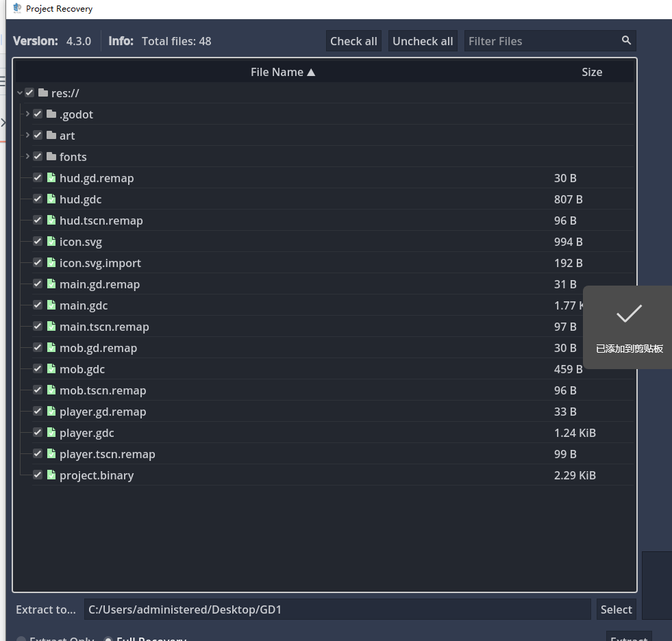
Task: Click the Select button for extract path
Action: coord(616,609)
